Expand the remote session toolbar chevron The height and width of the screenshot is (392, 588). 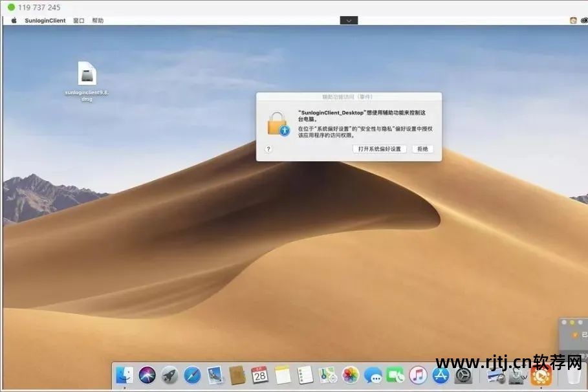tap(349, 21)
